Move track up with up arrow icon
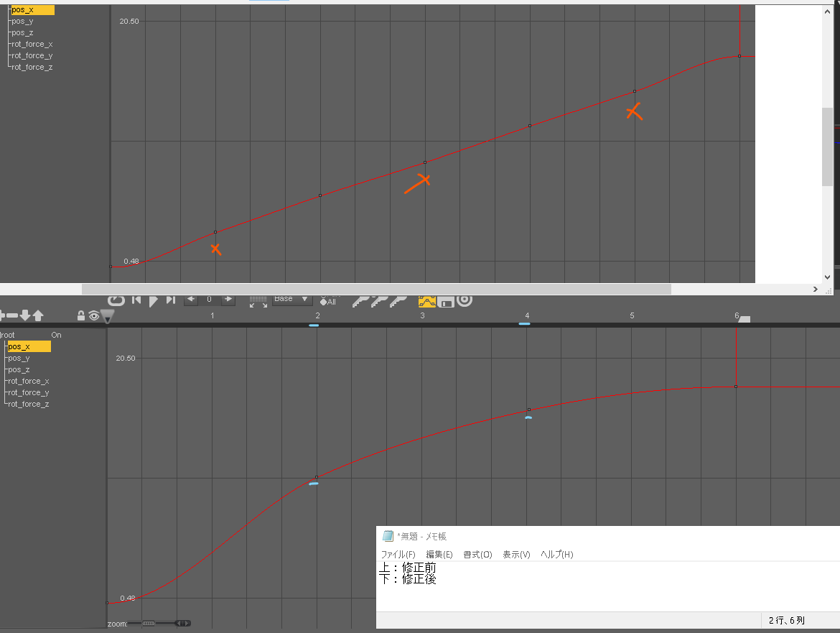 38,315
